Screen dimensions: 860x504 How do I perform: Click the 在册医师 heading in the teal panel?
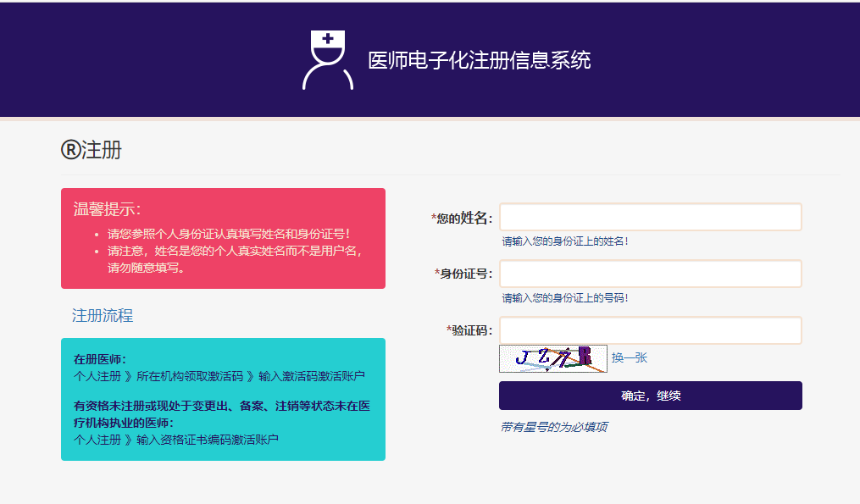pyautogui.click(x=100, y=359)
